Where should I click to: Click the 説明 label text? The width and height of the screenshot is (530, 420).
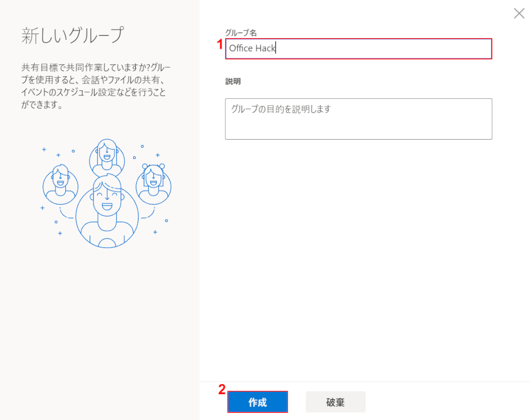(233, 81)
